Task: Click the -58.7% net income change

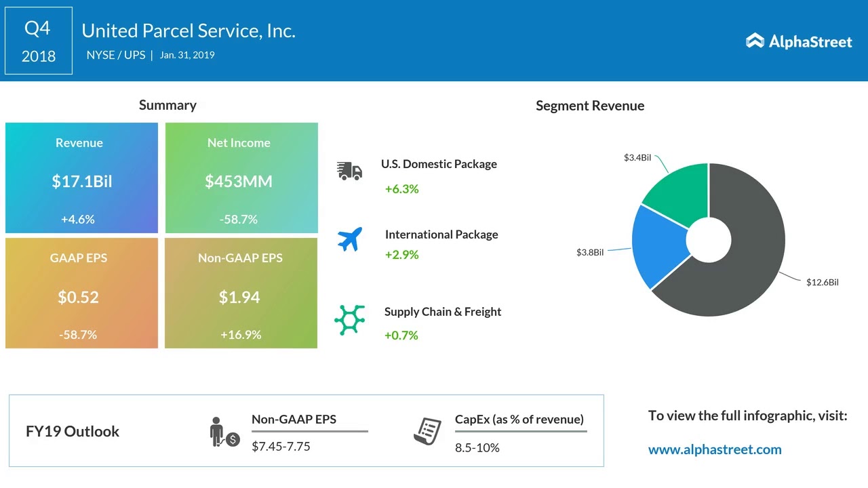Action: tap(239, 220)
